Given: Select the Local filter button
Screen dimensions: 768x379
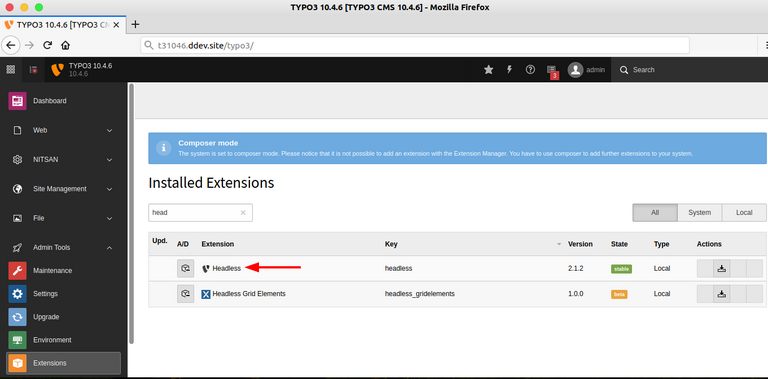Looking at the screenshot, I should pos(744,213).
